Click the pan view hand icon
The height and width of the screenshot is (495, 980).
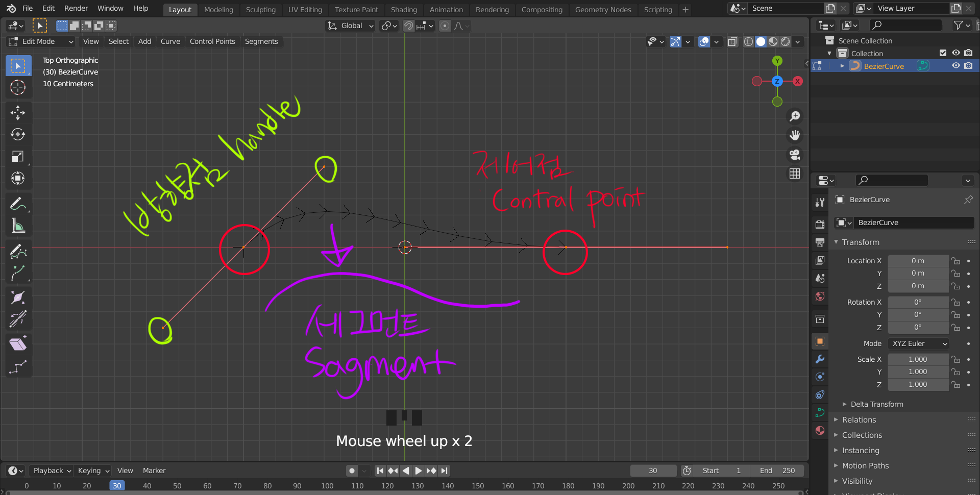click(795, 135)
